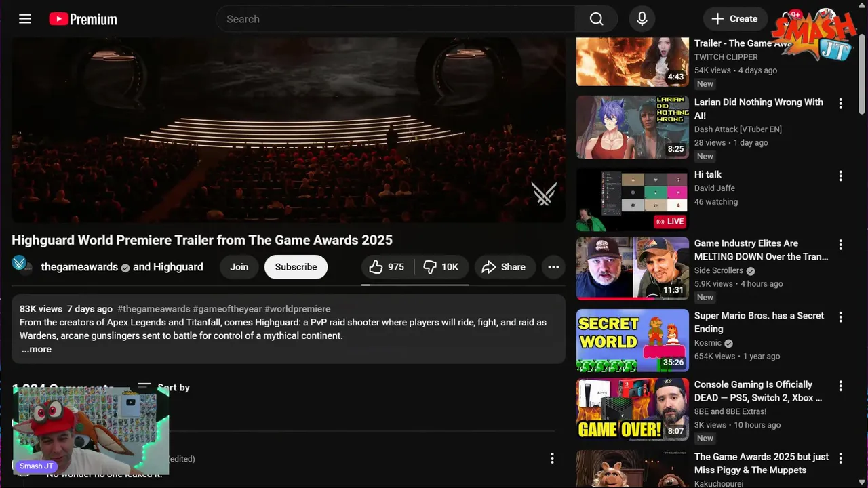Open options for the first comment
This screenshot has height=488, width=868.
coord(552,459)
